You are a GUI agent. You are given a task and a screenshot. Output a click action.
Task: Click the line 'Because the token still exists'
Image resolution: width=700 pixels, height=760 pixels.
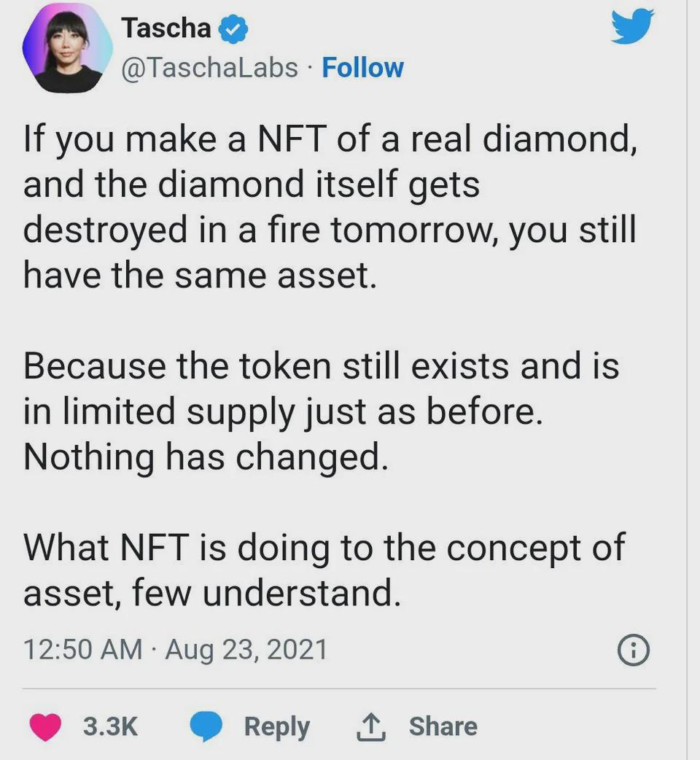click(321, 366)
